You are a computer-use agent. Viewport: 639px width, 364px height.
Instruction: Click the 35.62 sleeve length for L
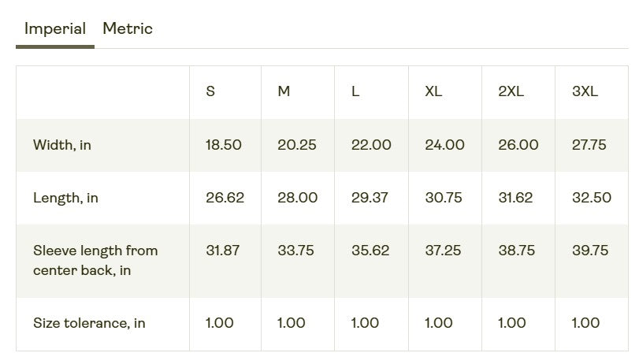coord(370,251)
